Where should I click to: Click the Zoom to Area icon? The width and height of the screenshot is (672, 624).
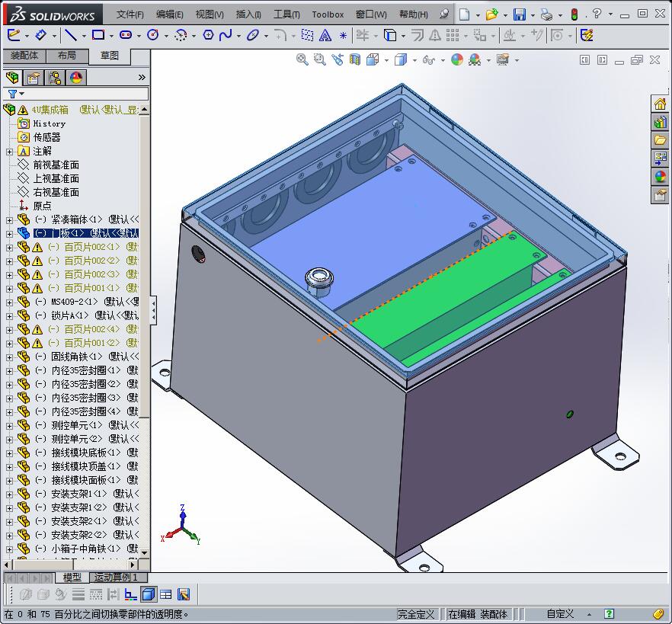[x=320, y=59]
